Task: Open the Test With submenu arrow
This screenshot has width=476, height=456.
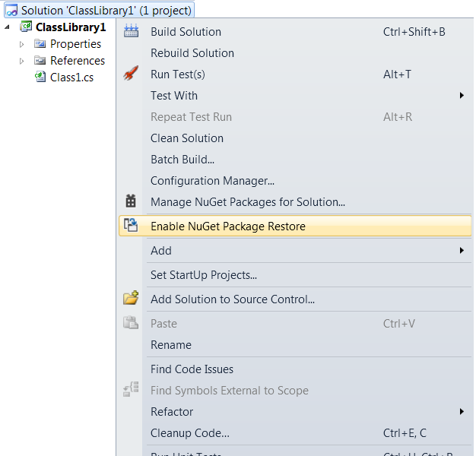Action: pyautogui.click(x=462, y=96)
